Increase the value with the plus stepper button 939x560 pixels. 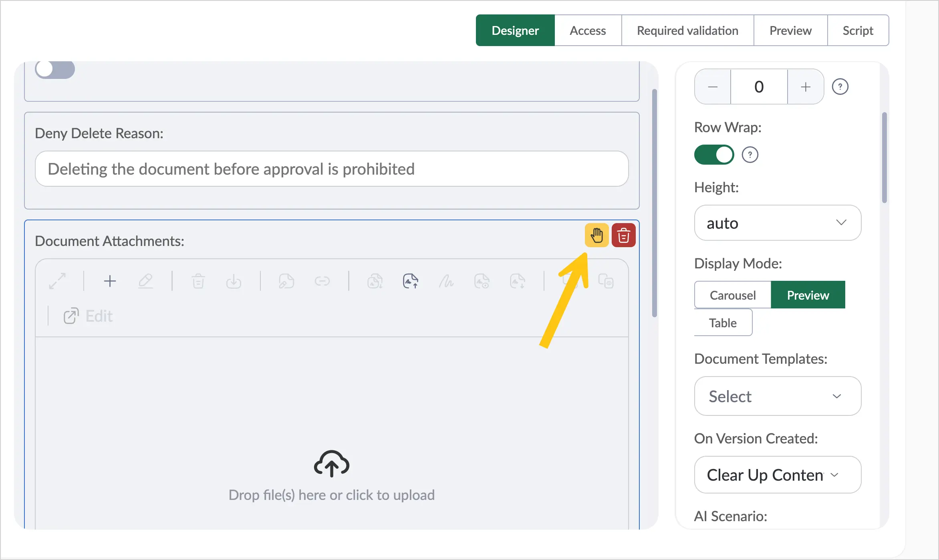point(806,87)
